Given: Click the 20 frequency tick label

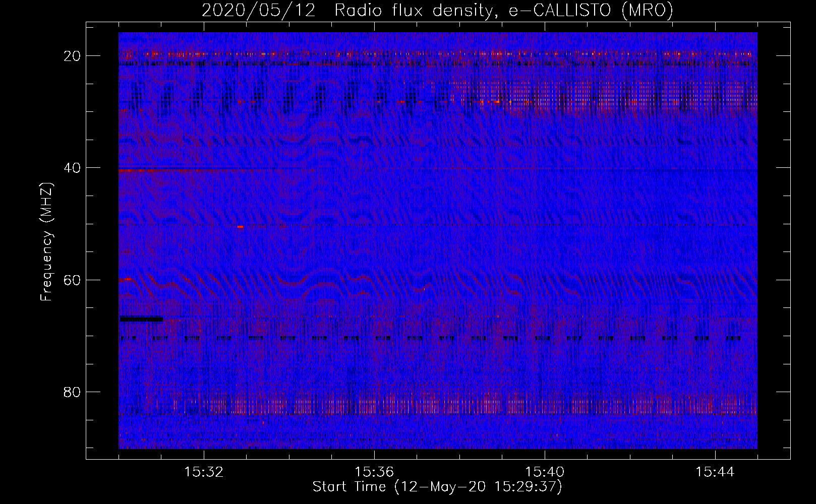Looking at the screenshot, I should coord(72,55).
